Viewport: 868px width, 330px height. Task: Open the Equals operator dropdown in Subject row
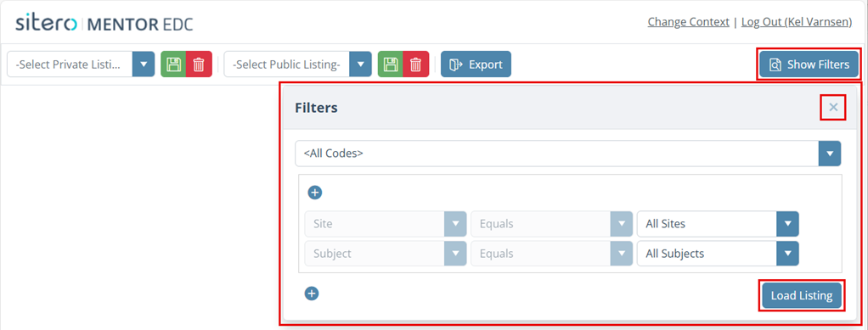coord(552,254)
